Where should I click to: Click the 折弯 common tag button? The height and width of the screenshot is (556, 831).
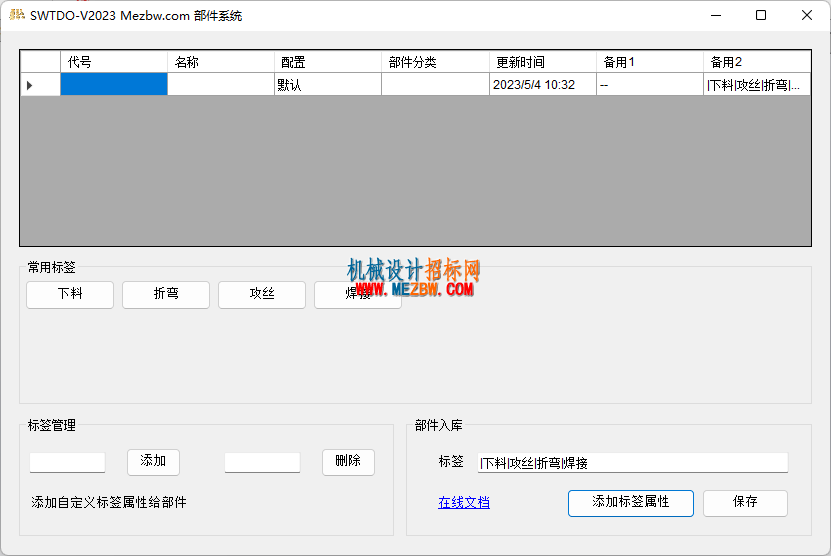coord(166,295)
